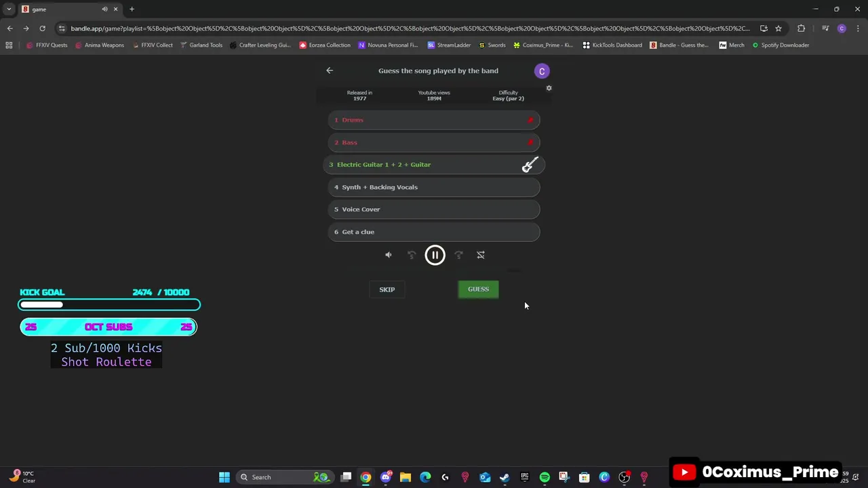Image resolution: width=868 pixels, height=488 pixels.
Task: Open File Explorer from the taskbar
Action: pyautogui.click(x=406, y=477)
